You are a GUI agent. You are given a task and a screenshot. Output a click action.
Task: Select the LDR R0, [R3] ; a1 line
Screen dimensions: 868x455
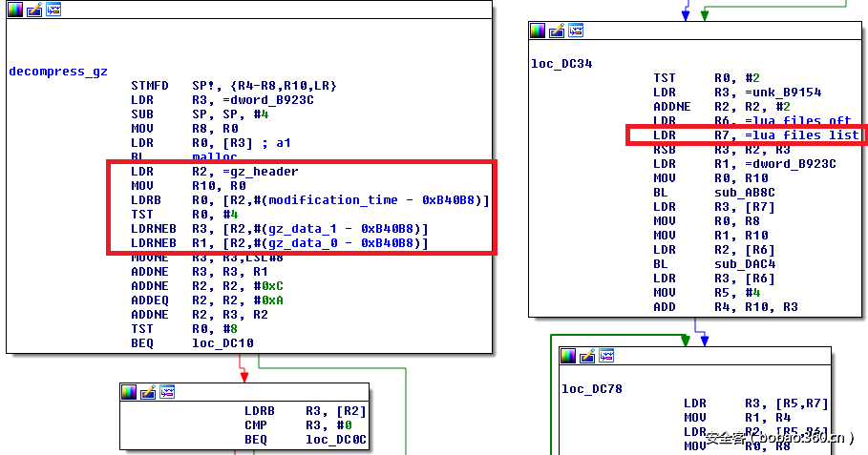(x=210, y=143)
